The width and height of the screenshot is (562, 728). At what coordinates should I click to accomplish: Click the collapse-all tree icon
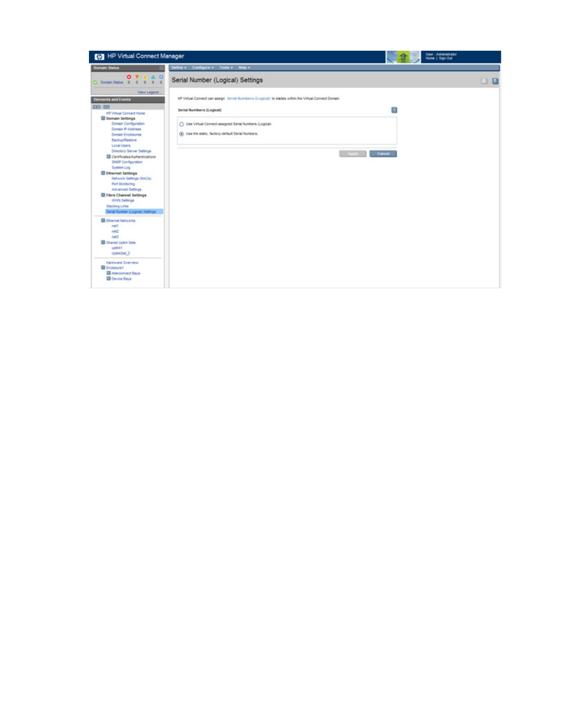pyautogui.click(x=107, y=107)
